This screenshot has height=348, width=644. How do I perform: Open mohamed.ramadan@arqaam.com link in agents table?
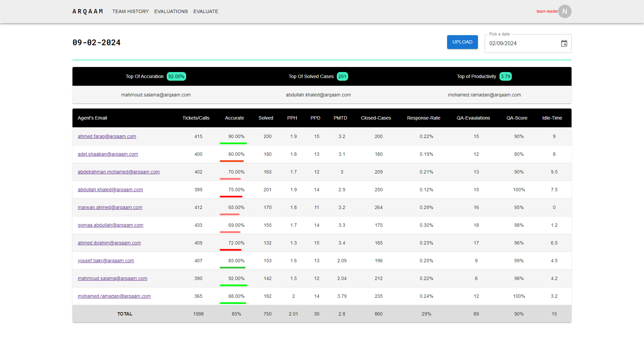114,296
